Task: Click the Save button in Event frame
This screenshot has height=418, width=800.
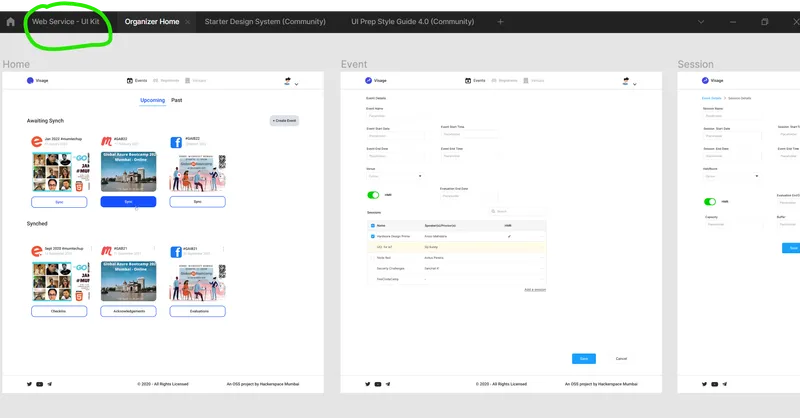Action: [584, 358]
